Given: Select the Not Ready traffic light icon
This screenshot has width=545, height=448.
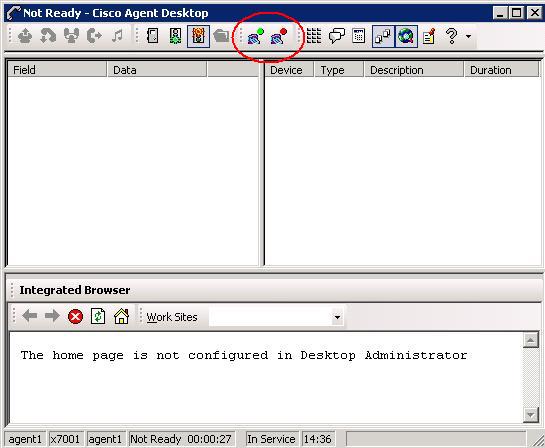Looking at the screenshot, I should [x=198, y=36].
